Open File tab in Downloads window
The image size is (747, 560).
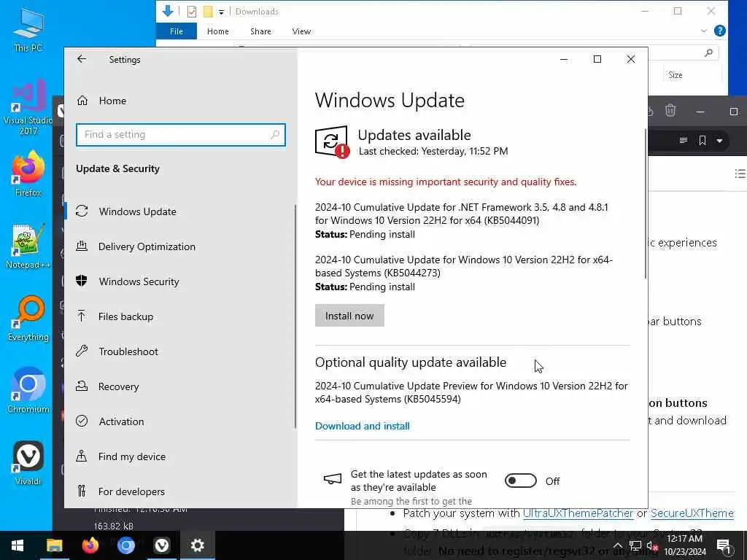click(x=177, y=31)
